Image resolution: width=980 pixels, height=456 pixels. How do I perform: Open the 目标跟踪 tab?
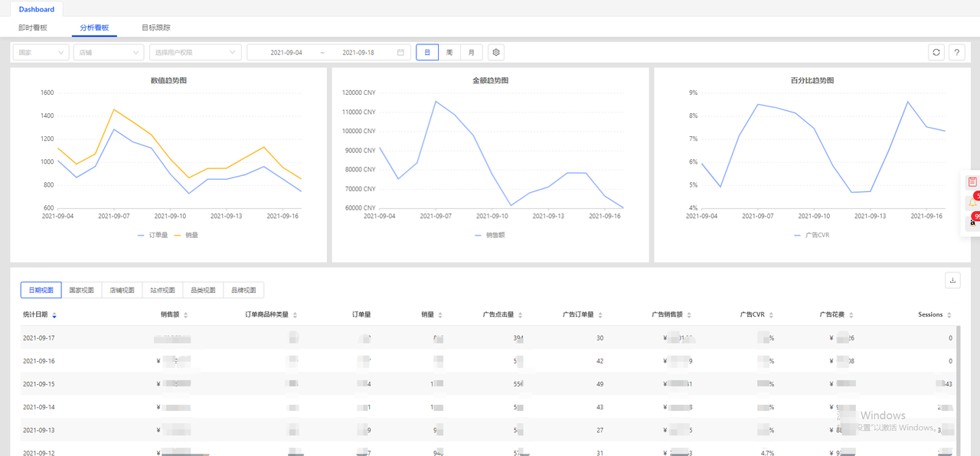point(156,28)
